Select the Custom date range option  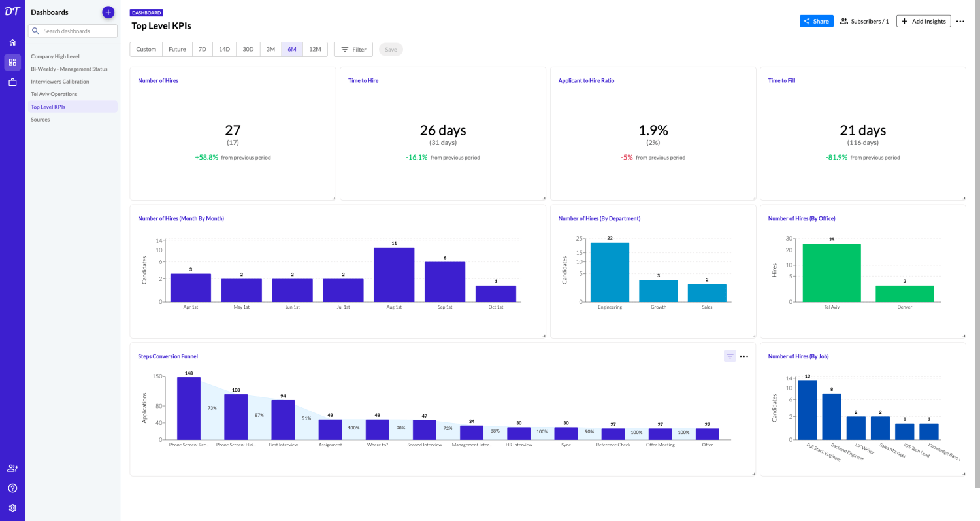point(146,50)
